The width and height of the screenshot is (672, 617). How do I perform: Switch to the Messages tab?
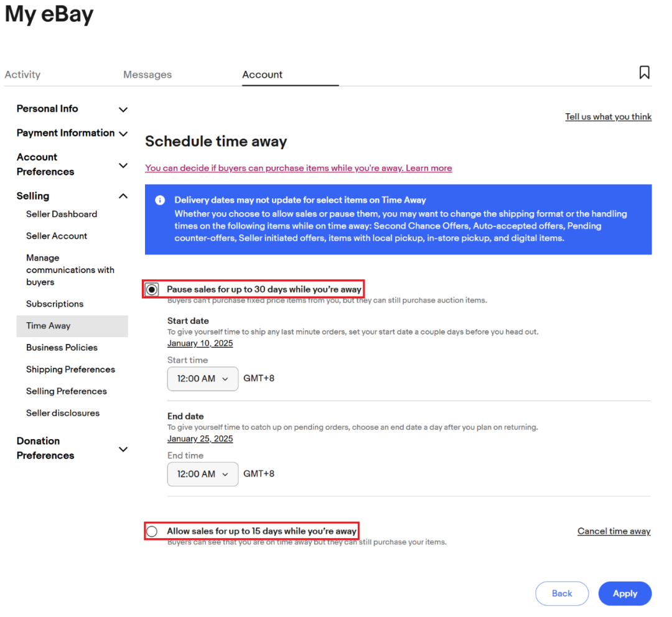point(147,75)
